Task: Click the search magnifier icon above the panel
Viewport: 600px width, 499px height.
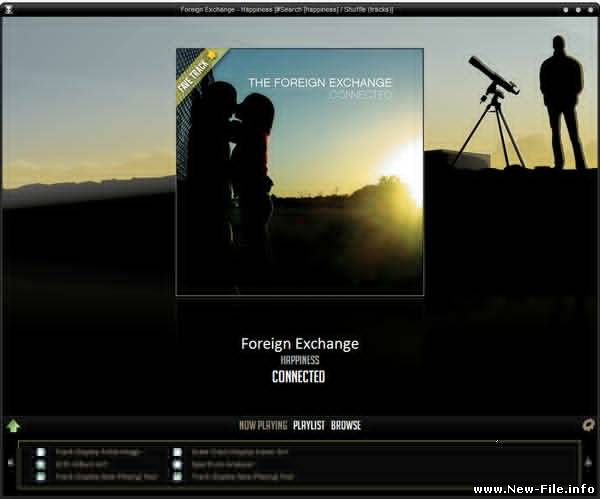Action: click(588, 424)
